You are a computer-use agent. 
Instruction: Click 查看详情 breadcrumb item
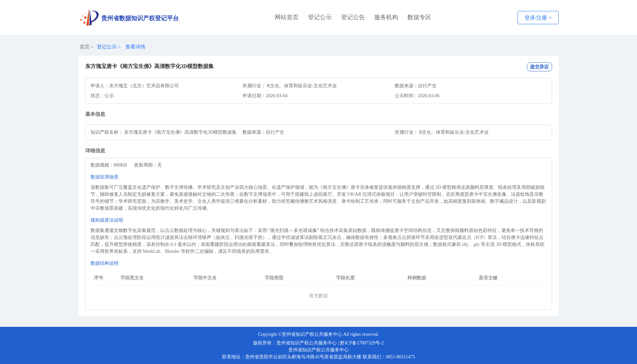(x=135, y=47)
